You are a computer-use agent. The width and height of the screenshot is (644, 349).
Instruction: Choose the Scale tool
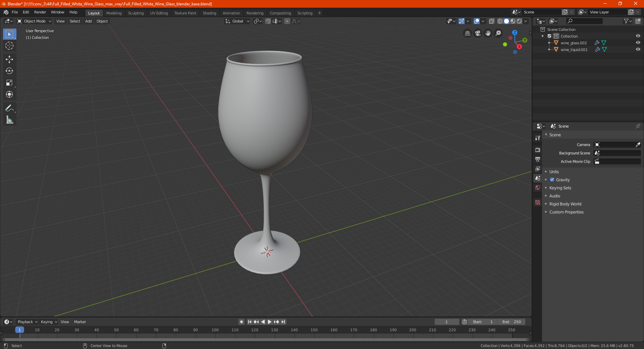click(x=9, y=83)
